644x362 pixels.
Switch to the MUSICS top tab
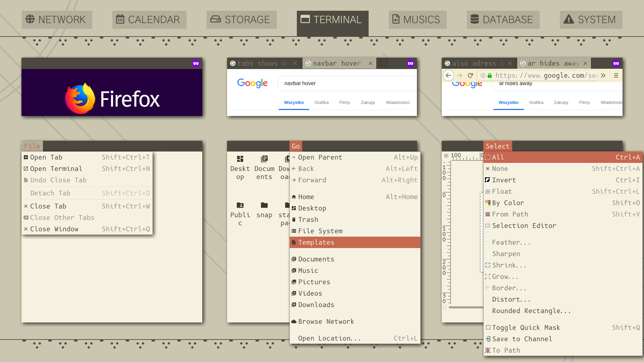[x=417, y=20]
